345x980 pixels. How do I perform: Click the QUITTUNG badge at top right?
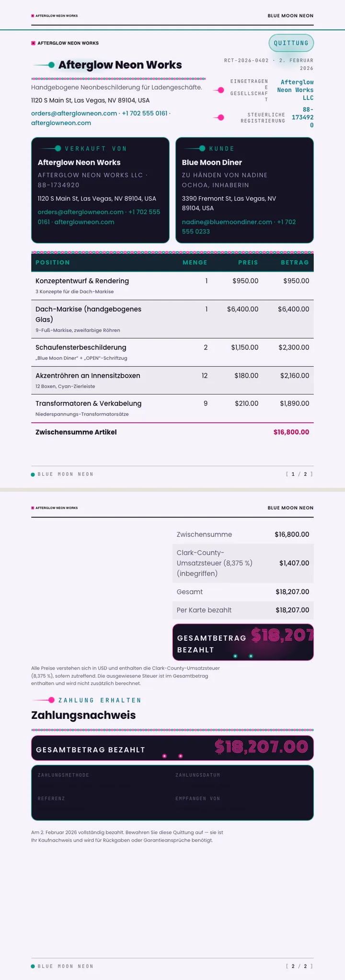coord(291,43)
